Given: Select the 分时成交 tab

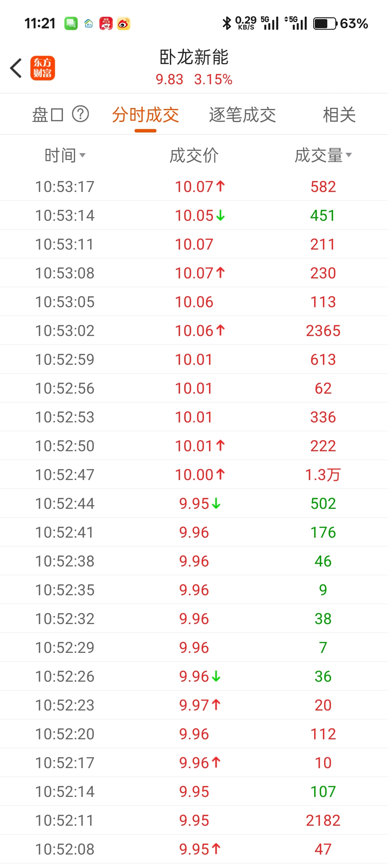Looking at the screenshot, I should coord(145,115).
